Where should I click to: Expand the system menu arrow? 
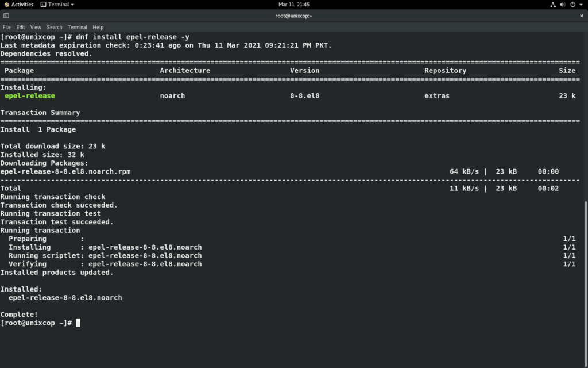(581, 5)
